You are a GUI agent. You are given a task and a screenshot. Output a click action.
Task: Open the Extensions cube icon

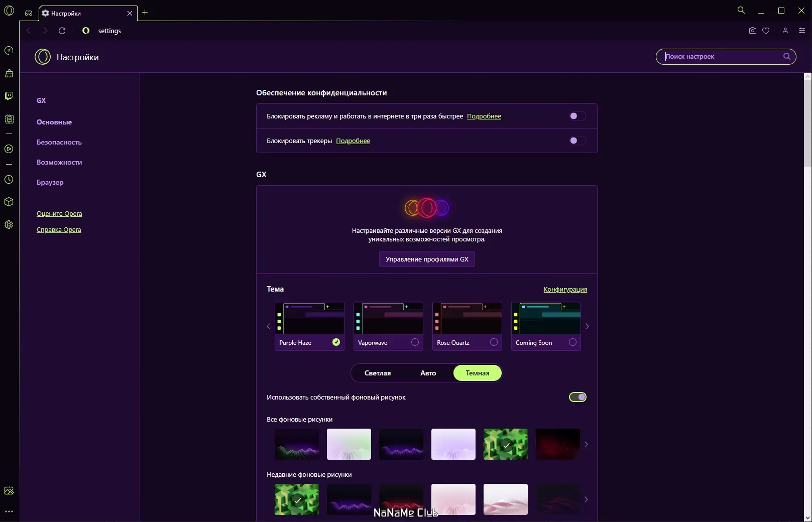(x=9, y=202)
